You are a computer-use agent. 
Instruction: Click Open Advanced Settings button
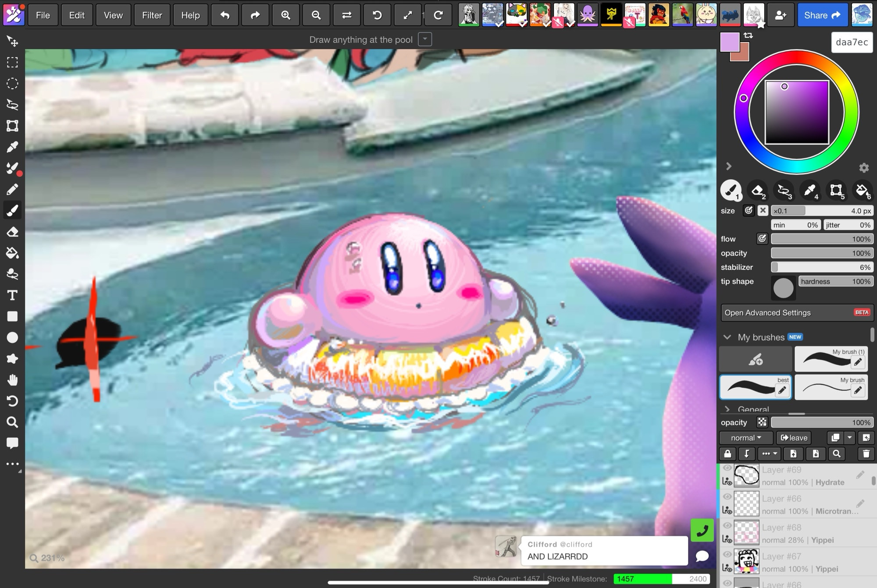[797, 313]
